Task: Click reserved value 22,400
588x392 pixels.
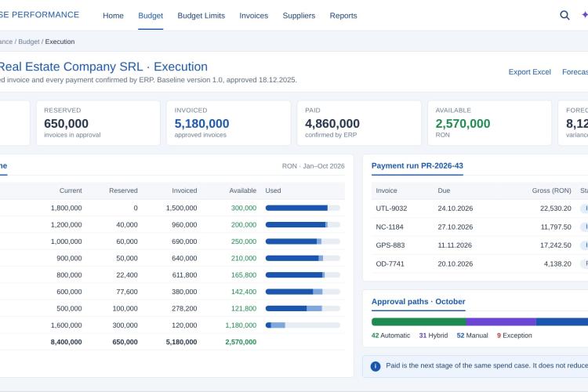Action: 127,275
